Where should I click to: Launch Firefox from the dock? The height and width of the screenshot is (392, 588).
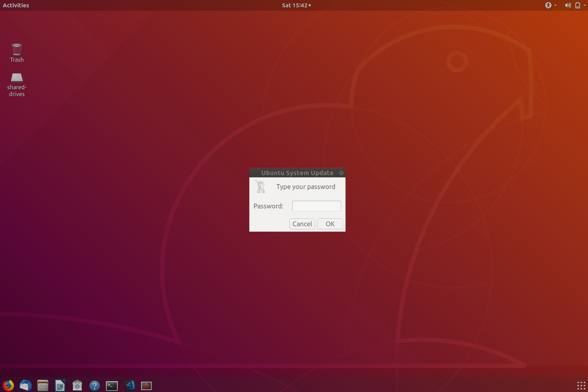(8, 385)
